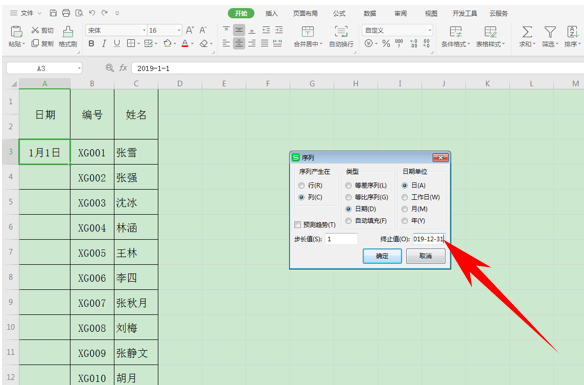Expand quick access toolbar customize arrow
This screenshot has width=584, height=385.
pos(117,13)
